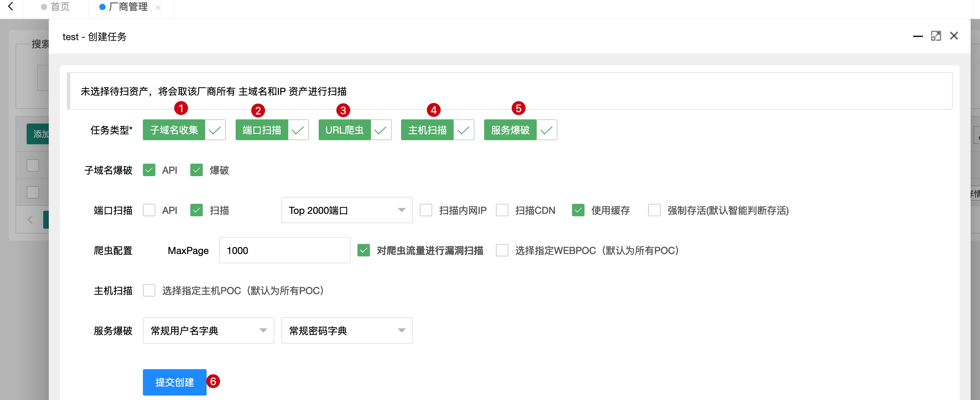Toggle the 子域名收集 task type button
This screenshot has width=980, height=400.
click(174, 130)
